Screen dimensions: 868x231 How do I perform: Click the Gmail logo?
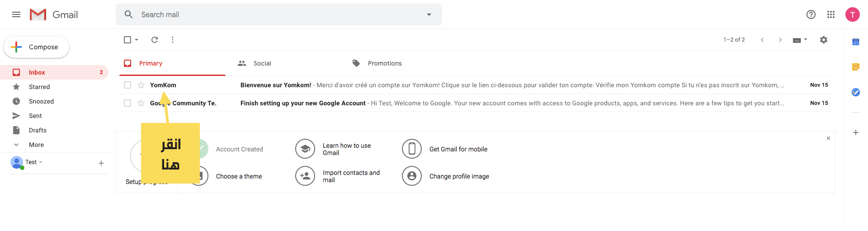[54, 14]
